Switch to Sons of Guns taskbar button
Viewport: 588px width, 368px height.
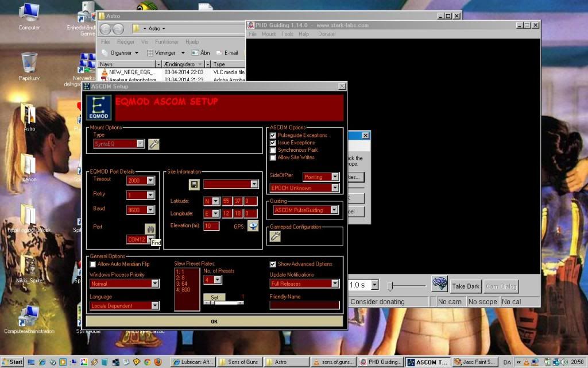(241, 362)
